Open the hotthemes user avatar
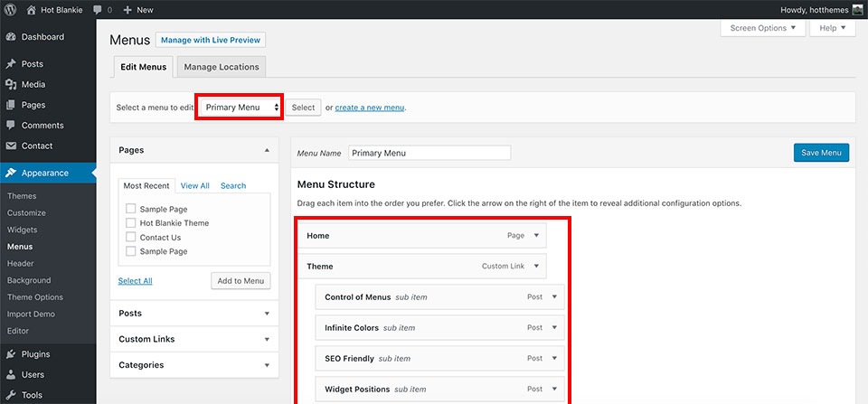 coord(857,9)
